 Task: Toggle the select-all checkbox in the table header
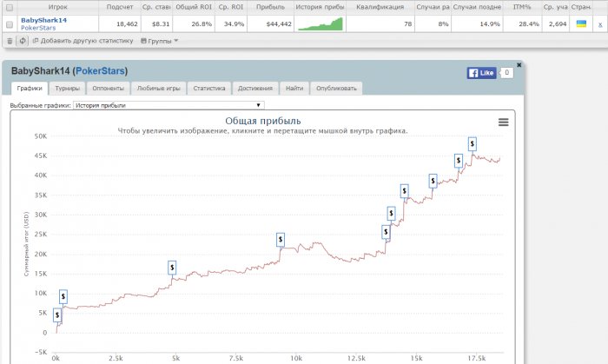coord(10,7)
